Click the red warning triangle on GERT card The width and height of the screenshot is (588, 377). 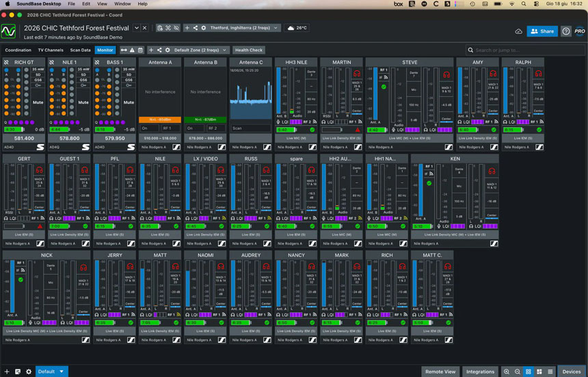[x=40, y=226]
